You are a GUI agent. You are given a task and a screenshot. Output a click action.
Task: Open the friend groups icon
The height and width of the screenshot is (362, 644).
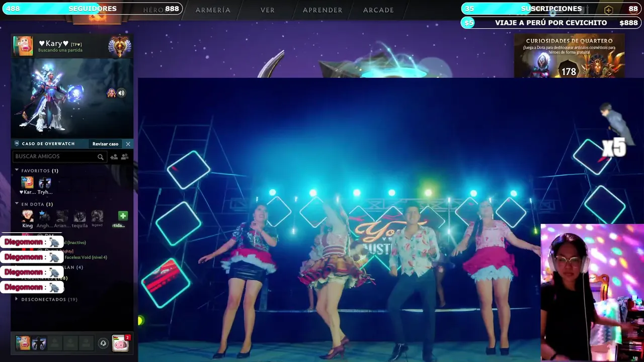point(125,157)
